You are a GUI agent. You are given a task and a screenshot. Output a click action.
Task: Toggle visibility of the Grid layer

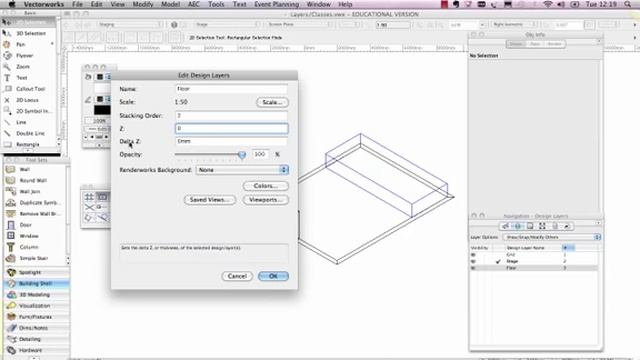click(473, 254)
